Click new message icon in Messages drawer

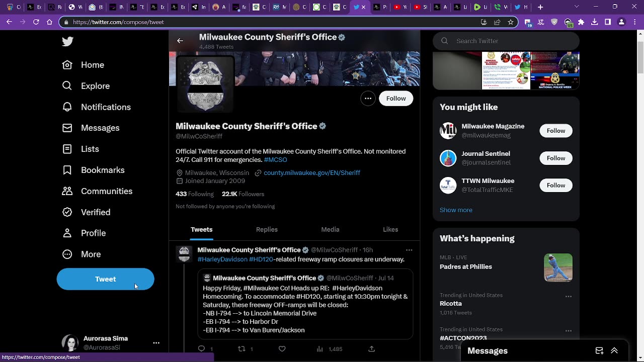599,351
